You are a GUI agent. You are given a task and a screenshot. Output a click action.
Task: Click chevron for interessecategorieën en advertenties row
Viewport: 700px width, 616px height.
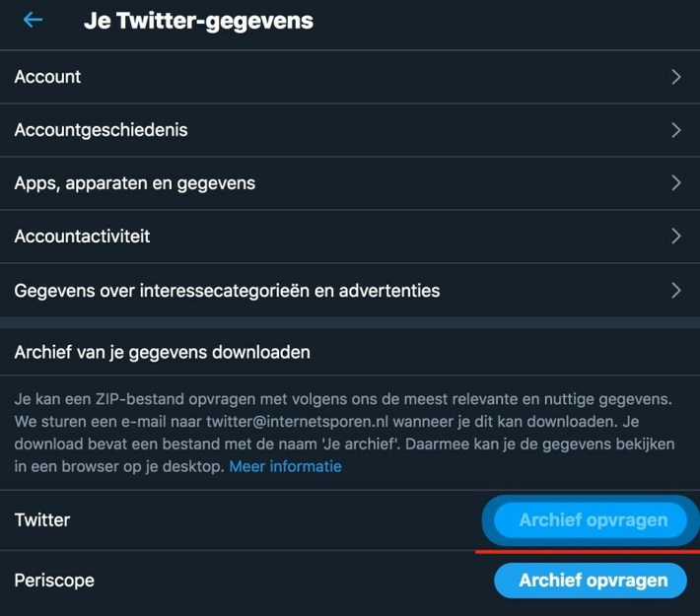[x=676, y=290]
